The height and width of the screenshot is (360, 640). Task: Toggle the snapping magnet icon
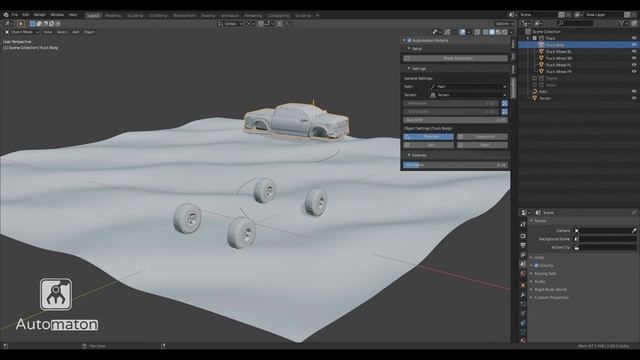pyautogui.click(x=261, y=24)
